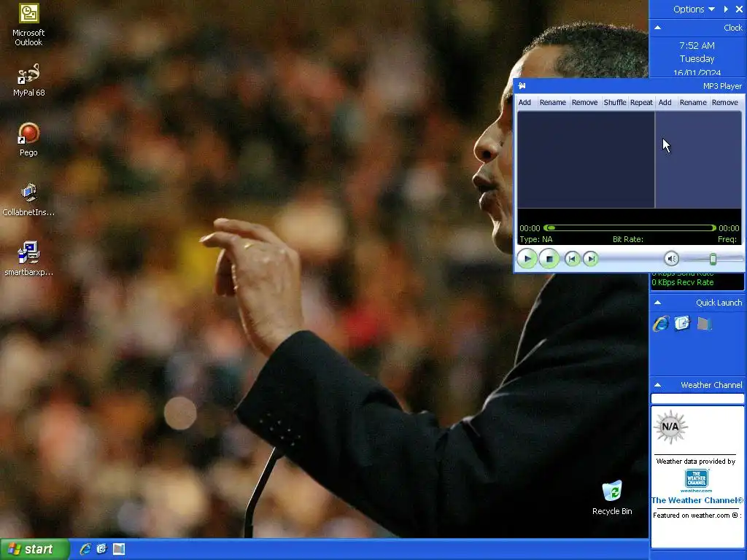Skip to the previous track in MP3 Player

point(572,259)
